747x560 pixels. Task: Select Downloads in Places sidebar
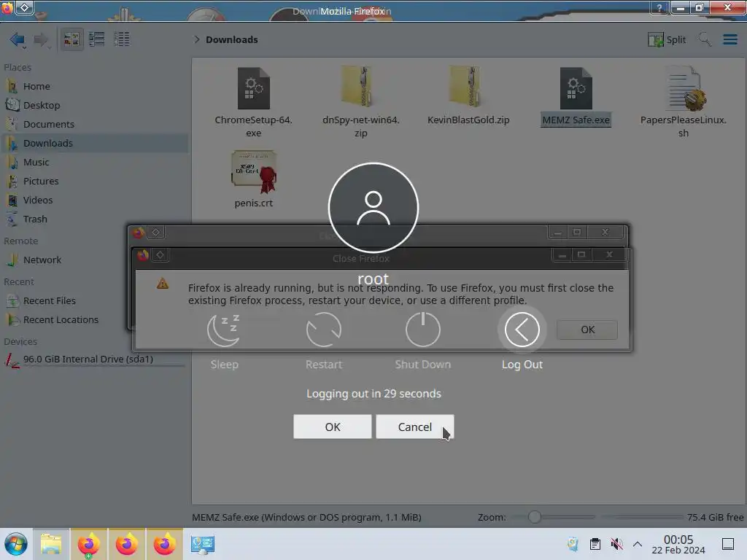(94, 144)
